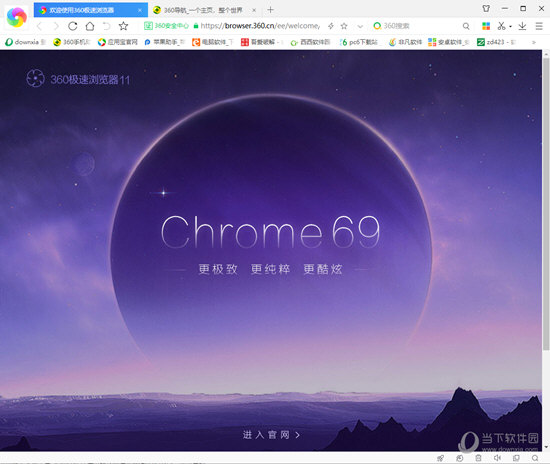The height and width of the screenshot is (464, 550).
Task: Click the 360极速浏览器11 page logo
Action: click(78, 79)
